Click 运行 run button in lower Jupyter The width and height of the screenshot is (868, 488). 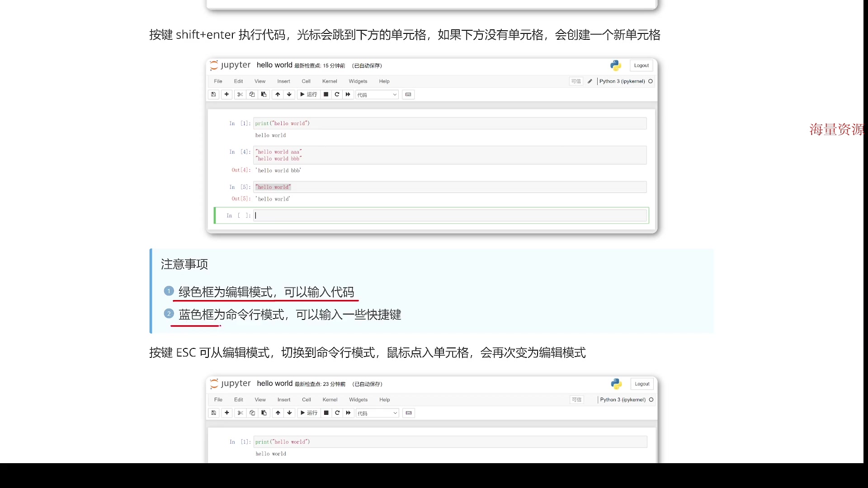(309, 413)
